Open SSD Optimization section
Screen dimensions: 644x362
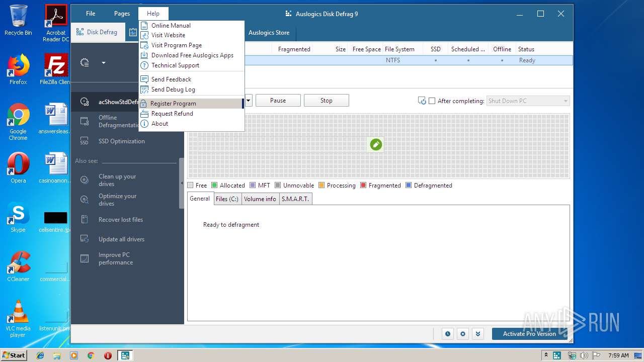point(121,141)
